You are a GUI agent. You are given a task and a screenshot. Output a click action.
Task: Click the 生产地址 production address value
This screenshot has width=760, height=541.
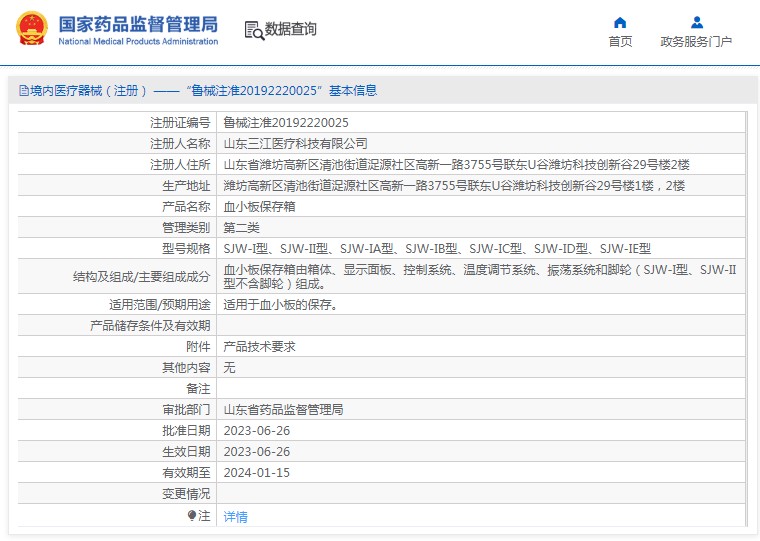(454, 186)
